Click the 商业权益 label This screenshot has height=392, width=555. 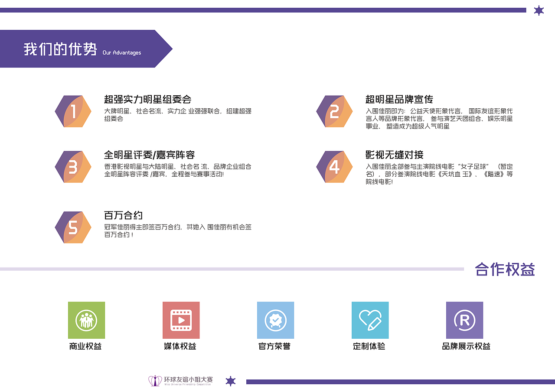pyautogui.click(x=85, y=347)
